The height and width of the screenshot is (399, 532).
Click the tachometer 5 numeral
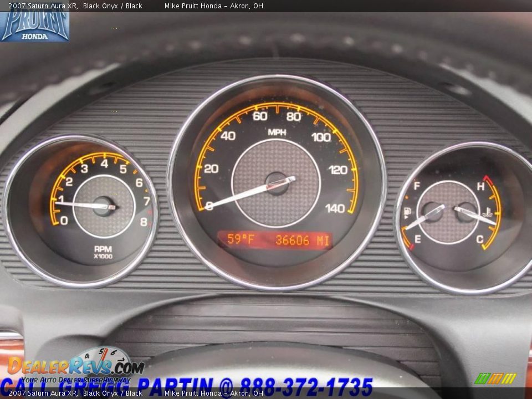click(123, 168)
